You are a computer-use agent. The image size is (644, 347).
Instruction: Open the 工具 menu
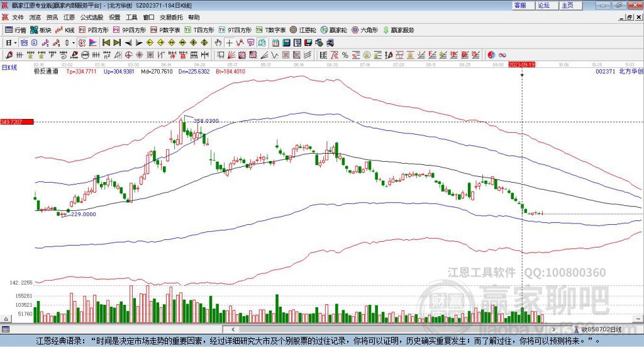point(131,17)
